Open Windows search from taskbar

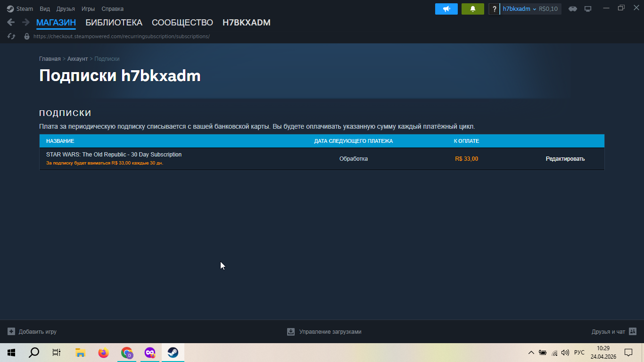click(34, 353)
